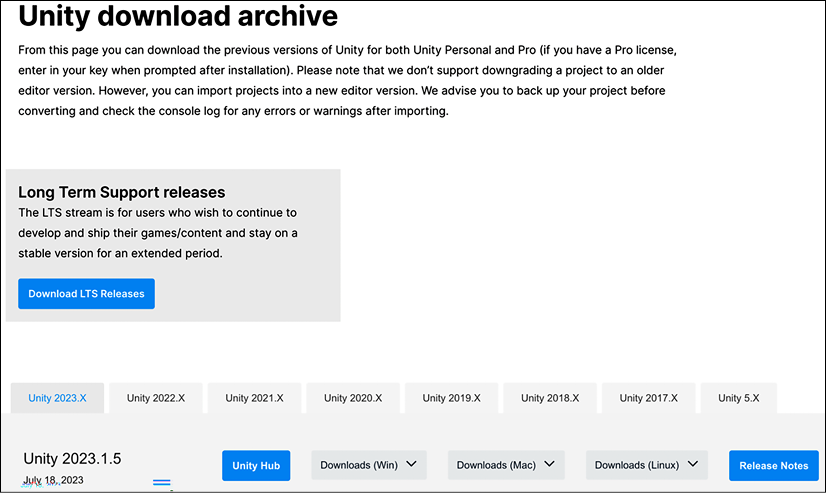Click the Download LTS Releases button
The image size is (826, 493).
pyautogui.click(x=86, y=293)
